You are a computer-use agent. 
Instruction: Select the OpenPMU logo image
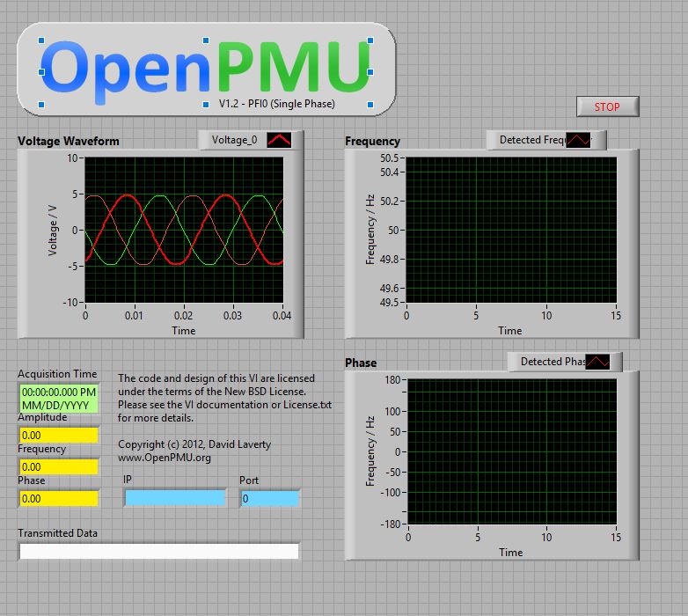(206, 72)
